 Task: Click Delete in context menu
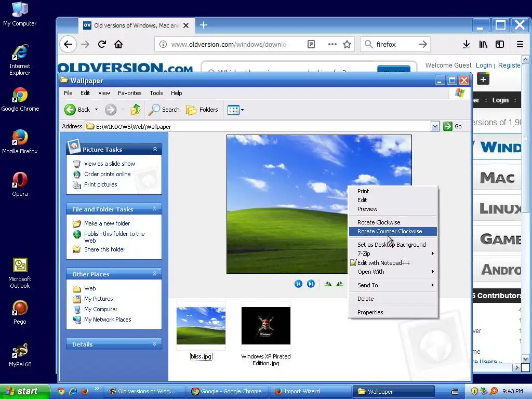393,299
